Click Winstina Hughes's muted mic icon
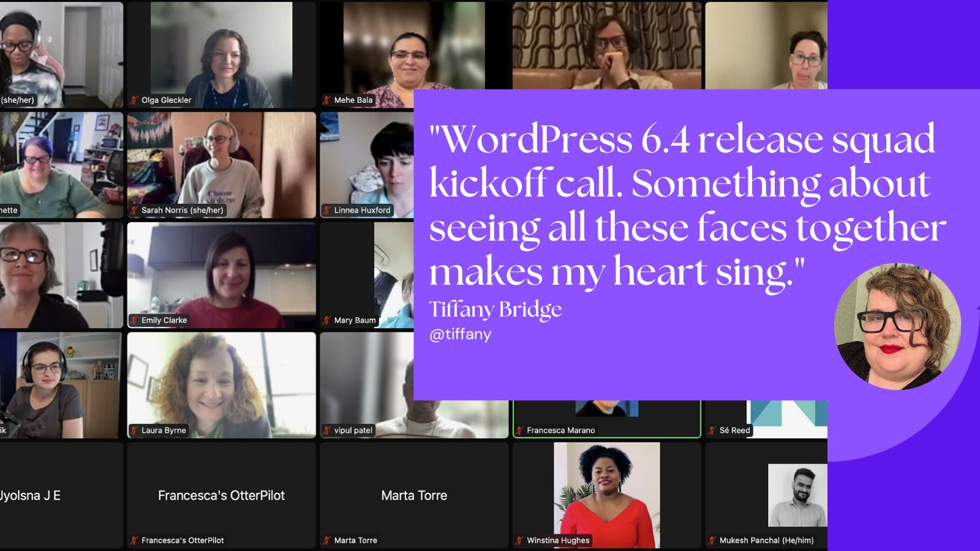The image size is (980, 551). 519,541
